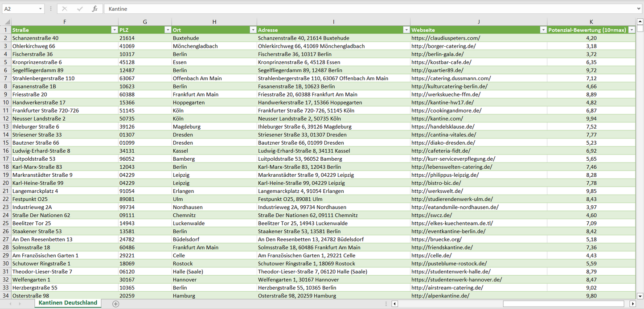Click the horizontal scrollbar left arrow
The width and height of the screenshot is (644, 309).
click(395, 304)
